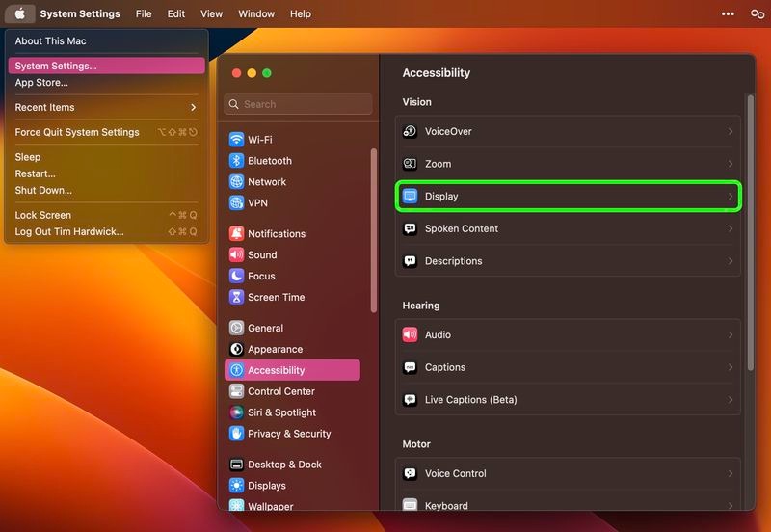The image size is (771, 532).
Task: Choose Lock Screen menu entry
Action: [107, 215]
